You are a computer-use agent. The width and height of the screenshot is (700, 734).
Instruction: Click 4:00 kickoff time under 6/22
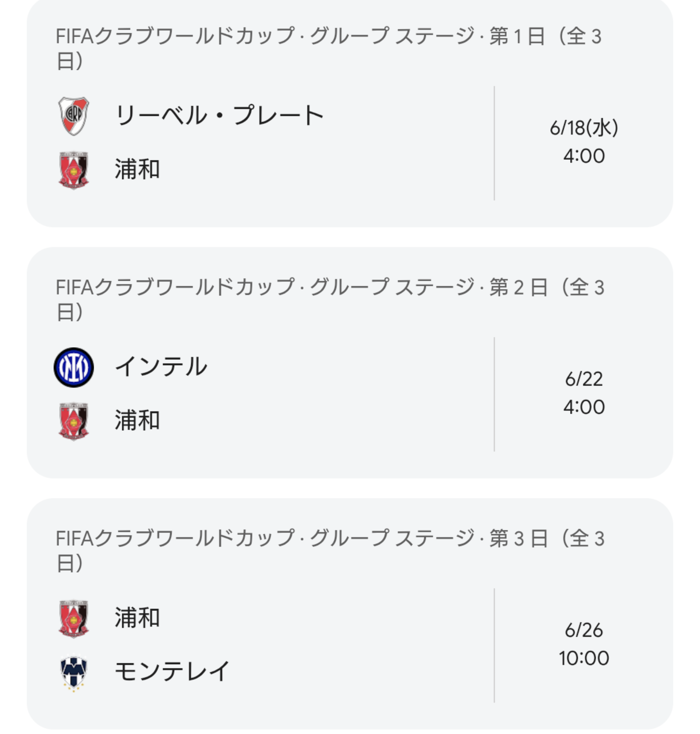click(x=584, y=407)
